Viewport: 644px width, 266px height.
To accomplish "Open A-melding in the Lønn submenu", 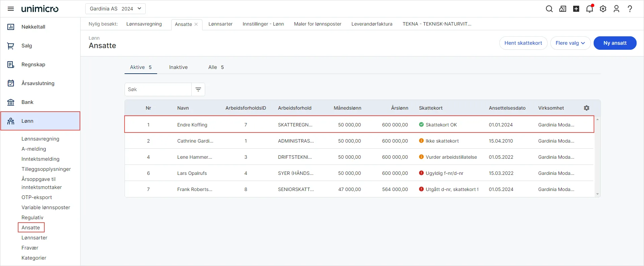I will 34,149.
